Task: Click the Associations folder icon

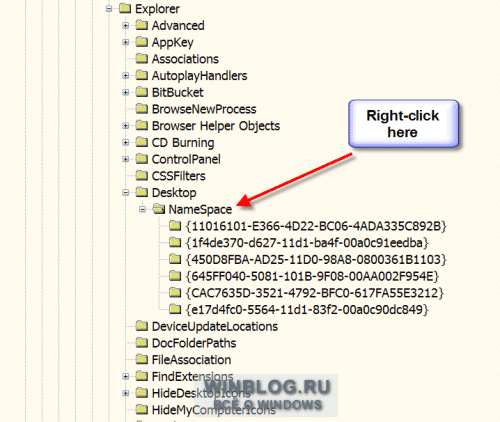Action: click(142, 59)
